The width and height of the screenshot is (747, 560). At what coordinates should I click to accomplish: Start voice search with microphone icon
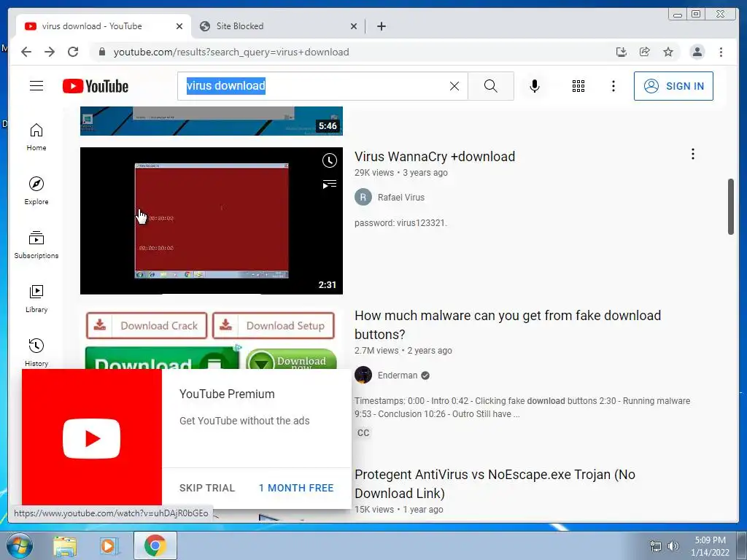pyautogui.click(x=535, y=86)
